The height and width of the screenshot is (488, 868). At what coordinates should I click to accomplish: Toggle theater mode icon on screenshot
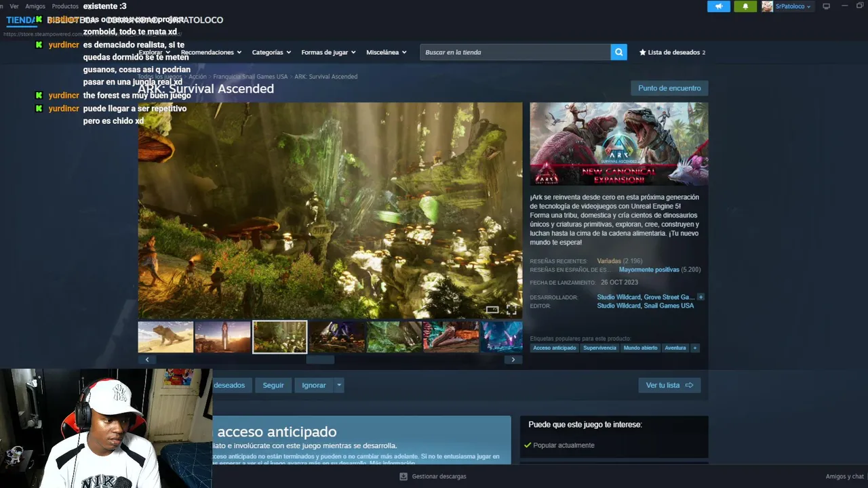(492, 310)
